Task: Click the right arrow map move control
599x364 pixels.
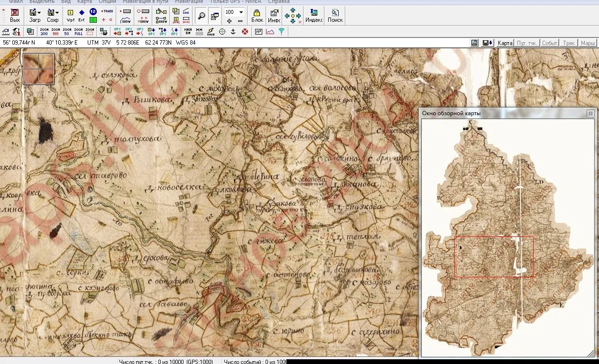Action: 299,16
